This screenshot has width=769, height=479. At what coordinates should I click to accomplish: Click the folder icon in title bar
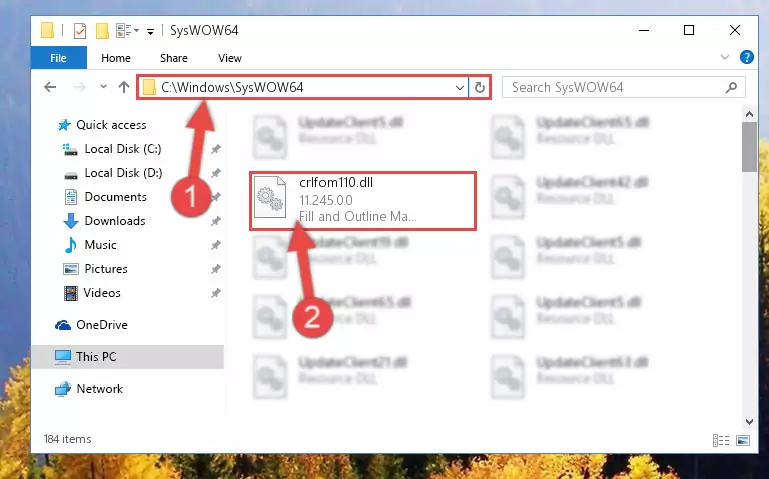coord(47,30)
